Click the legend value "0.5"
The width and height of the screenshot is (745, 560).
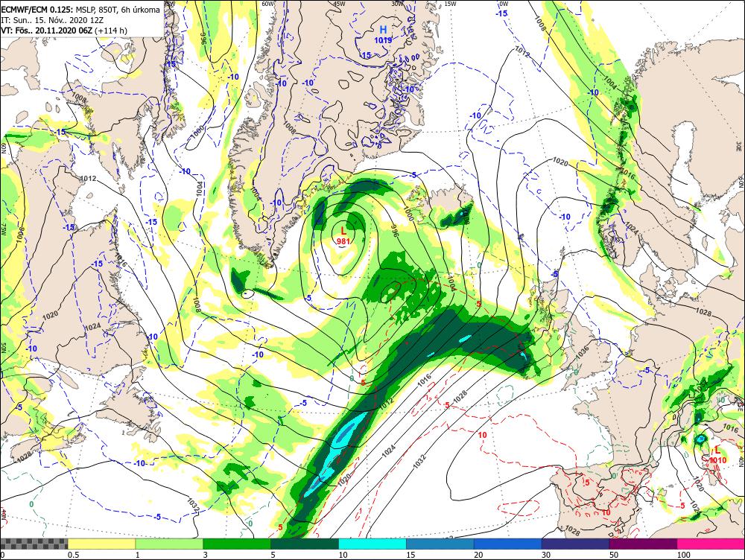[73, 555]
